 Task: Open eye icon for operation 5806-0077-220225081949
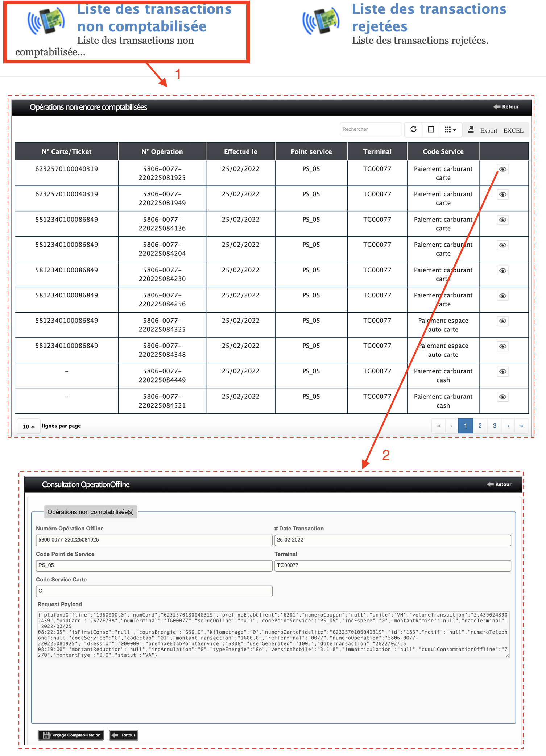pos(502,195)
